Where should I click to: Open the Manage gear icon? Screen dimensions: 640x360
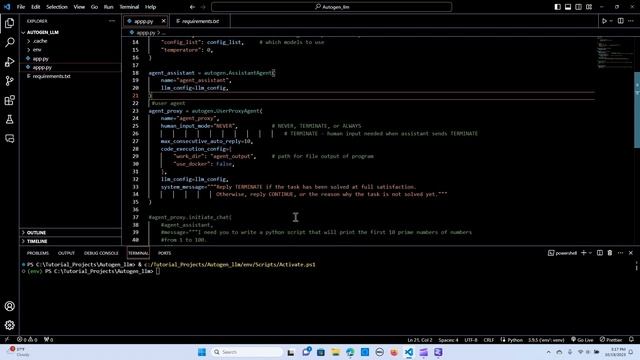coord(10,325)
